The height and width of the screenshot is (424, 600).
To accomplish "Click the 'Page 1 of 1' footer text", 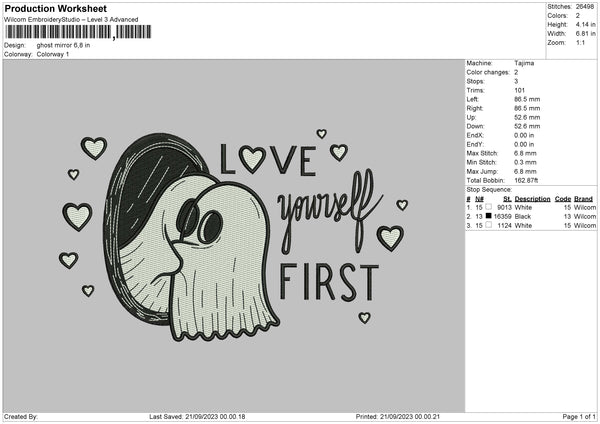I will 579,417.
